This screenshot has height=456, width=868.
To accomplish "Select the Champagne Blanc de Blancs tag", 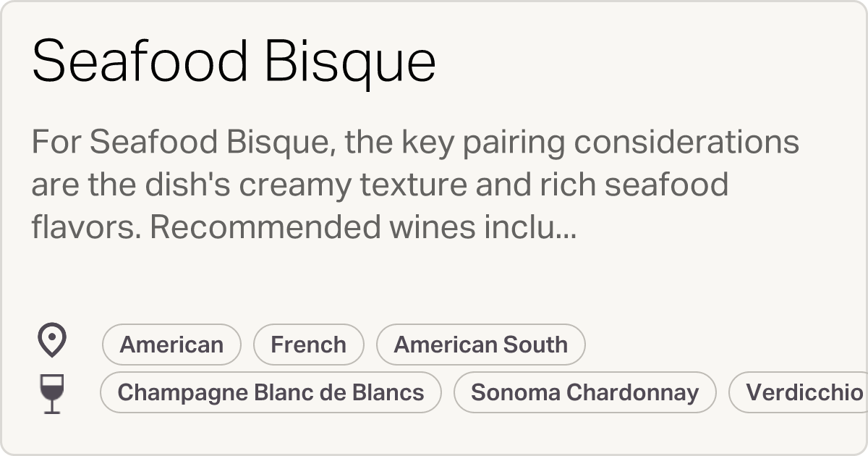I will [x=271, y=392].
